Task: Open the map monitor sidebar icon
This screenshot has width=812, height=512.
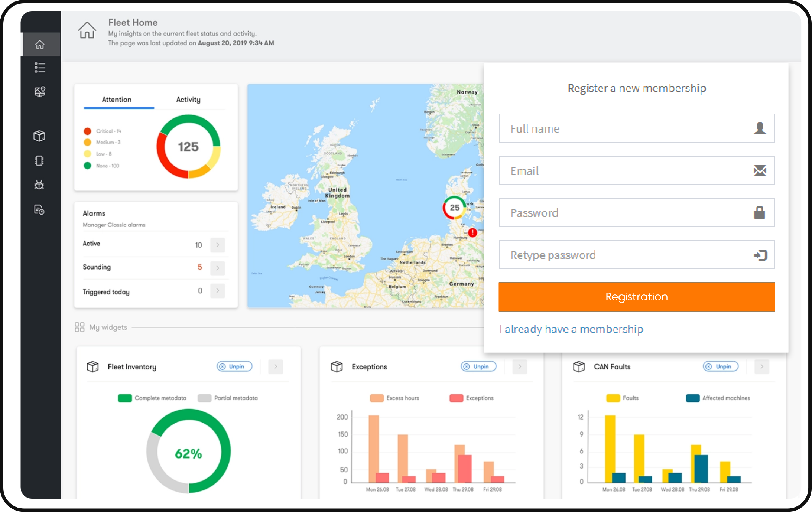Action: pos(40,92)
